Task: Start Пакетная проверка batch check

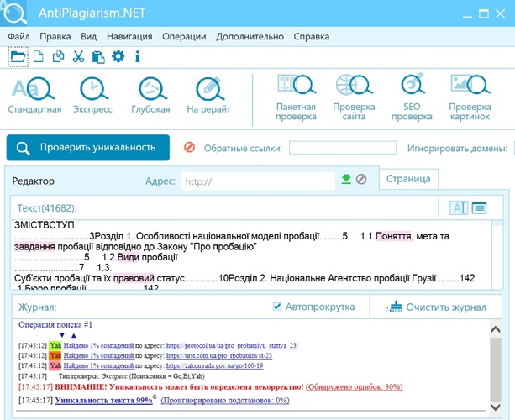Action: [x=296, y=97]
